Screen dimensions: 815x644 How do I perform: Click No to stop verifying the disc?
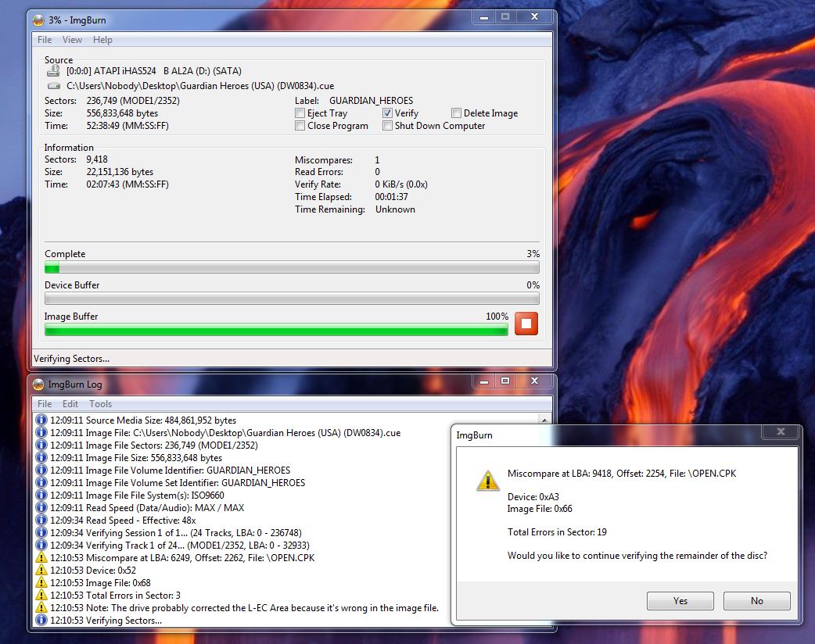[x=757, y=601]
